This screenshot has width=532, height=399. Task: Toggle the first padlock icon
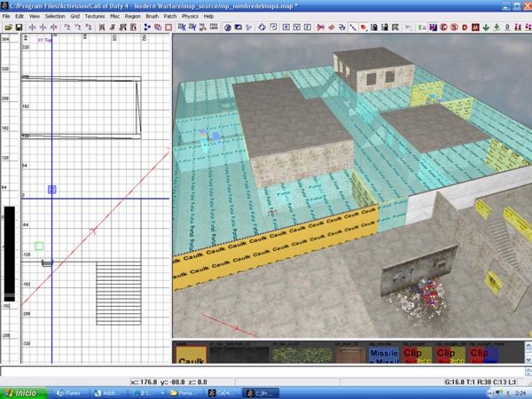point(374,27)
